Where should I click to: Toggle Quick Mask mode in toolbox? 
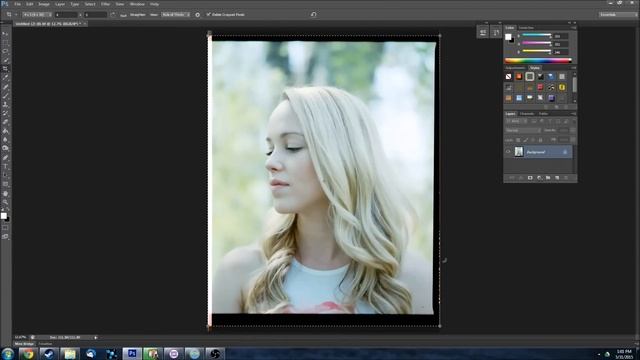click(x=5, y=228)
